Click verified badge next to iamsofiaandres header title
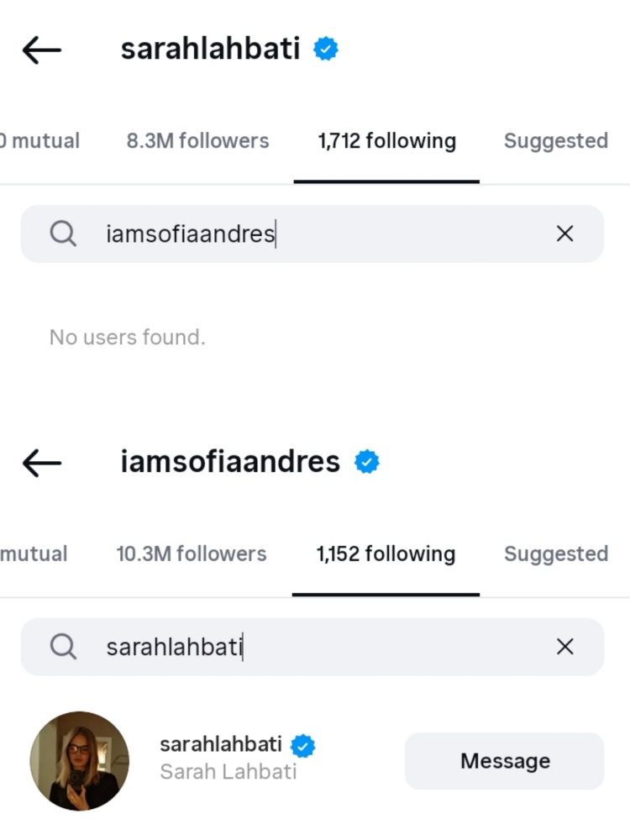Screen dimensions: 630x840 366,462
